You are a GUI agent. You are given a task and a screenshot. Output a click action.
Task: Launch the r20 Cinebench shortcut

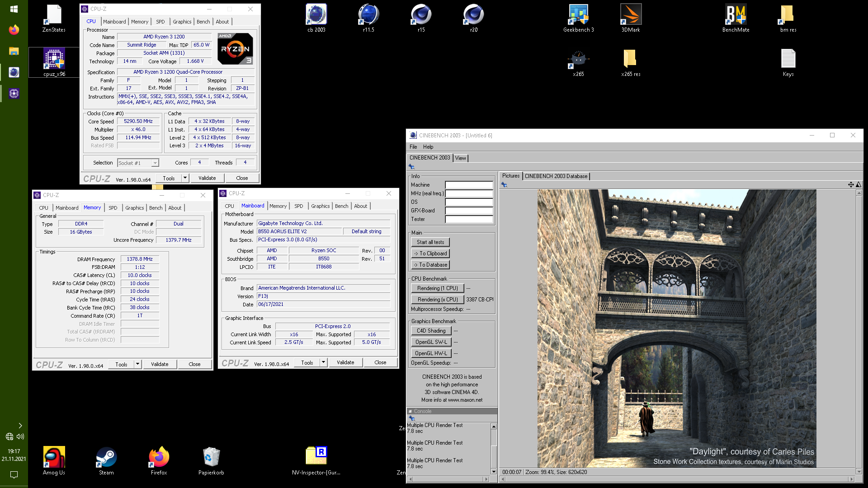473,19
